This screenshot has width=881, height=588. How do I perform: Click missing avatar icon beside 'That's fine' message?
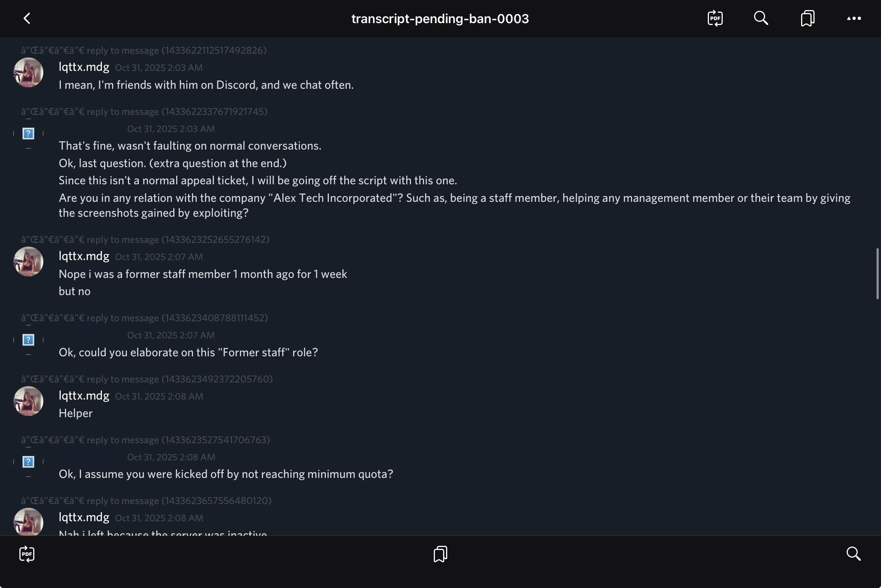tap(28, 134)
